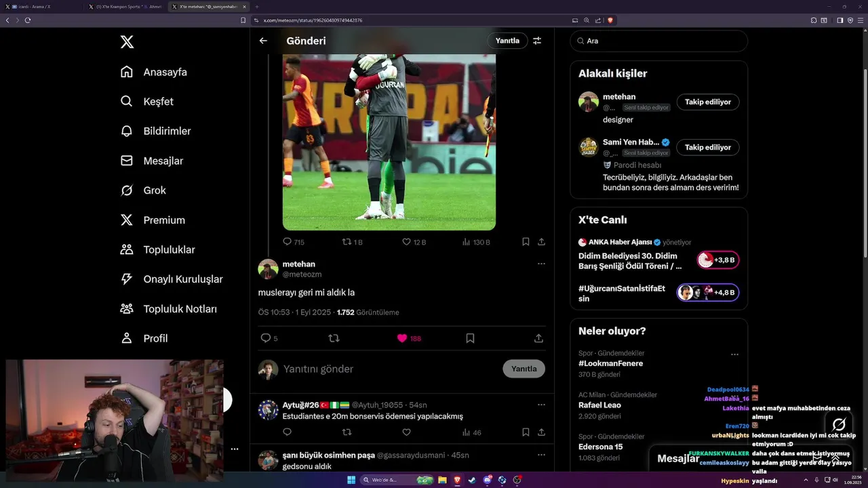This screenshot has height=488, width=868.
Task: Click the three dots beside the webcam overlay
Action: pos(234,449)
